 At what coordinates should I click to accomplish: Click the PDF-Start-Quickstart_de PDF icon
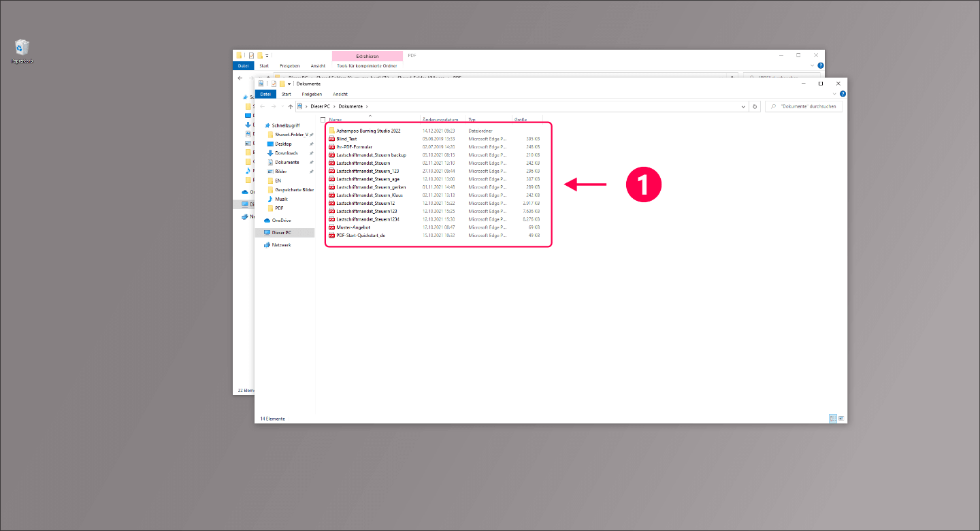click(x=332, y=236)
